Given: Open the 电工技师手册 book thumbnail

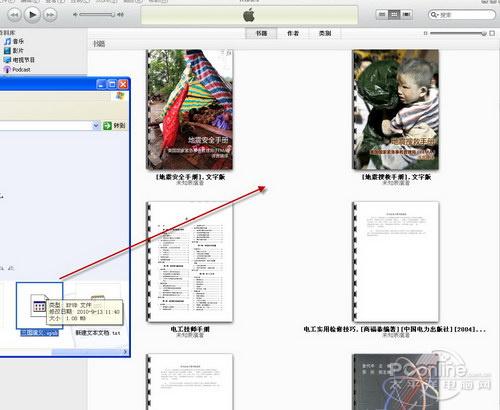Looking at the screenshot, I should [x=190, y=262].
